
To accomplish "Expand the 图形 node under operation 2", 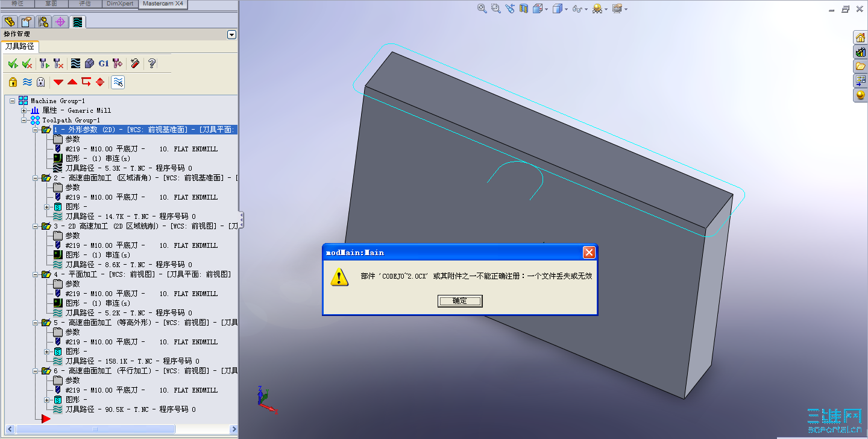I will pos(46,206).
